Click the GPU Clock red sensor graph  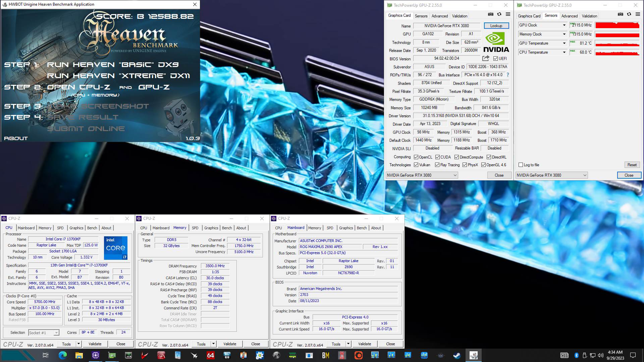tap(617, 25)
